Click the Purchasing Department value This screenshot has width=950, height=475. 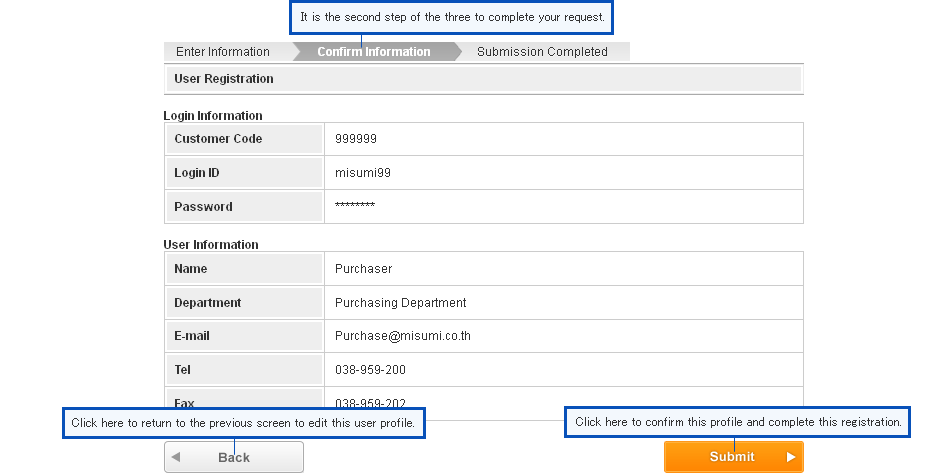tap(400, 302)
